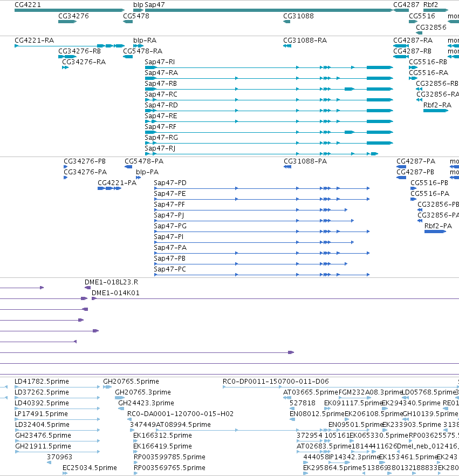
Task: Click the CG4221-PA protein label
Action: click(117, 183)
